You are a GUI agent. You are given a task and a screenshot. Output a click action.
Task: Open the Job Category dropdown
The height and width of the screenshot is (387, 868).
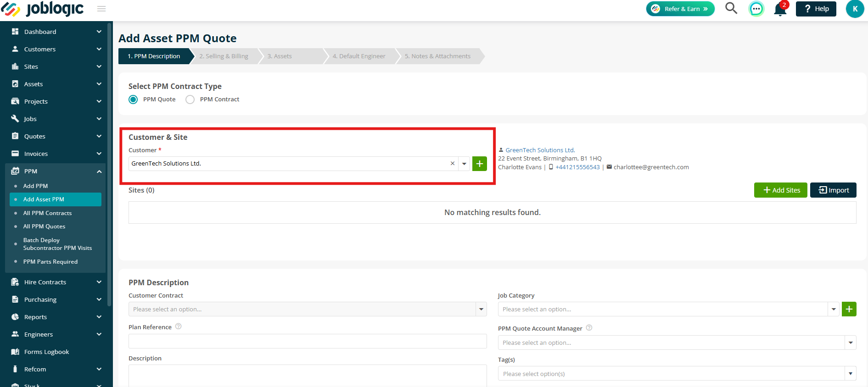click(834, 309)
